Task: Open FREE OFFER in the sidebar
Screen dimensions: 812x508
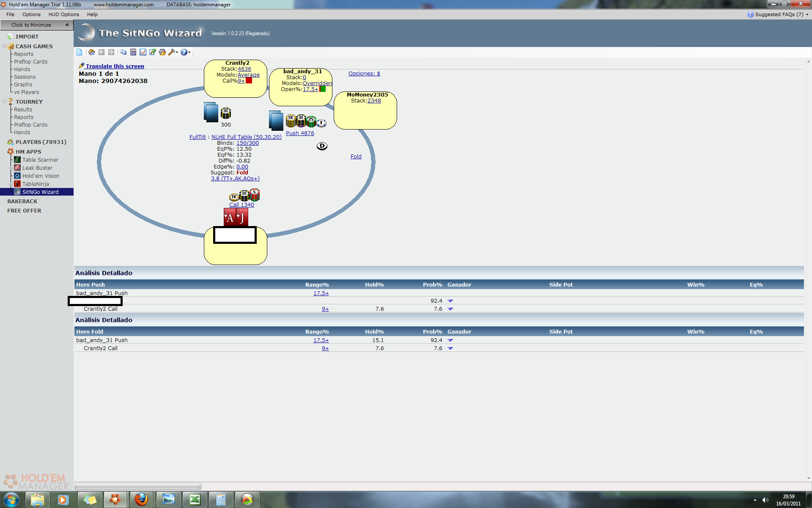Action: coord(24,211)
